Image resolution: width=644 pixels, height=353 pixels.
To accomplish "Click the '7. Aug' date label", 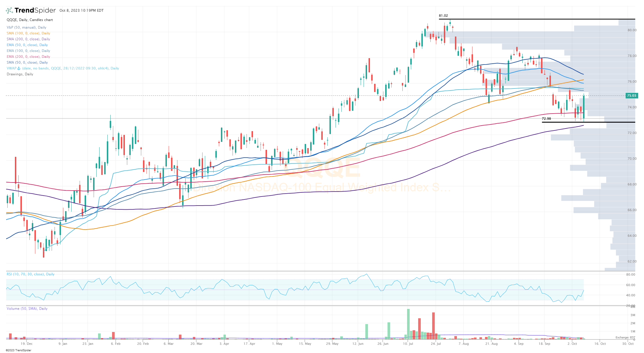I will point(464,344).
